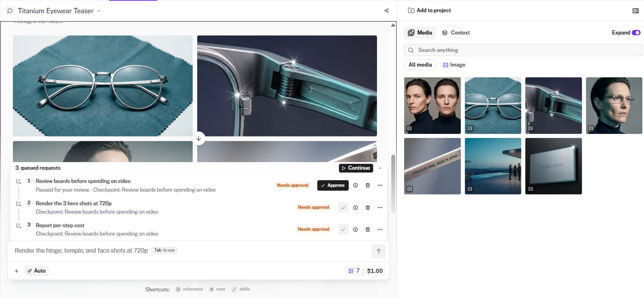
Task: Collapse the queued requests chevron
Action: click(x=380, y=168)
